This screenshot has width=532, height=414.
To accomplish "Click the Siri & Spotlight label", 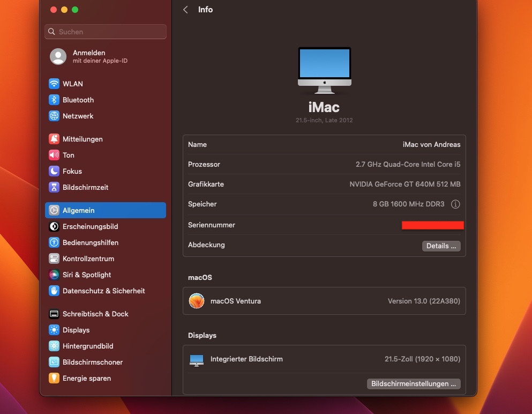I will (86, 275).
